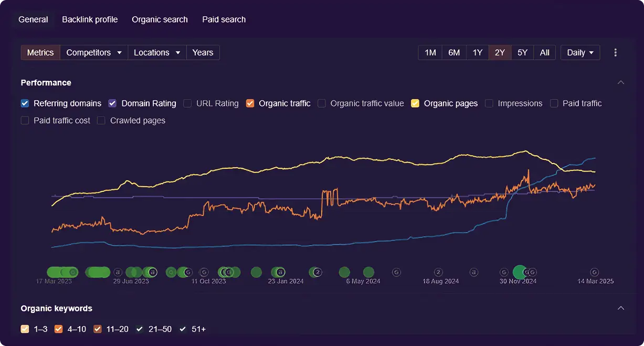Open the Competitors dropdown
The width and height of the screenshot is (644, 346).
point(93,52)
